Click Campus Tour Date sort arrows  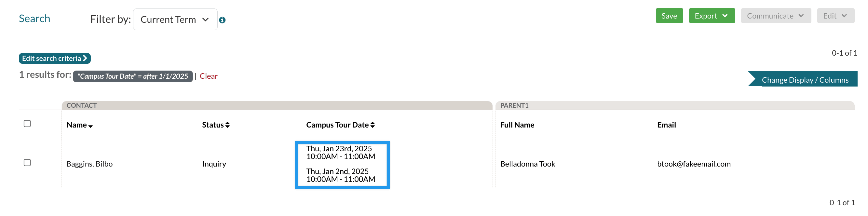tap(372, 125)
